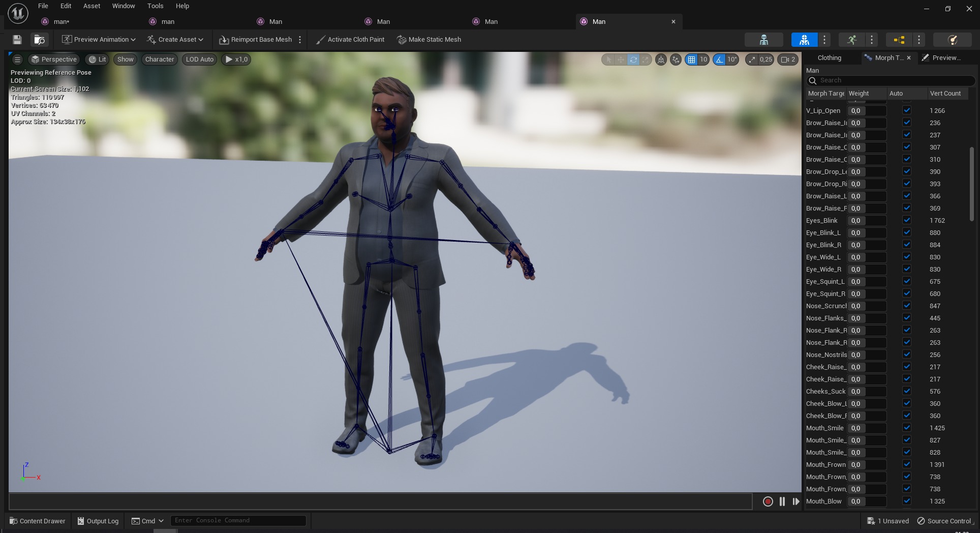Open the viewport hamburger options menu
The height and width of the screenshot is (533, 980).
17,60
